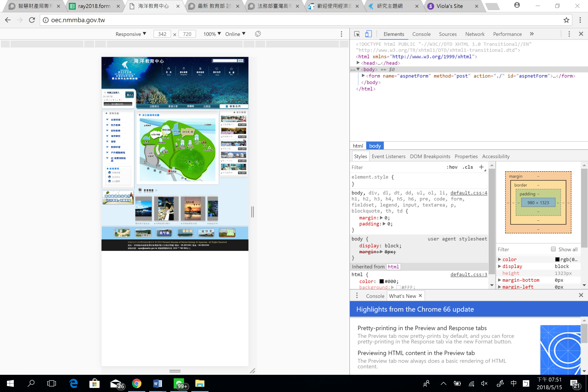Open the Online throttling dropdown
588x392 pixels.
[235, 34]
